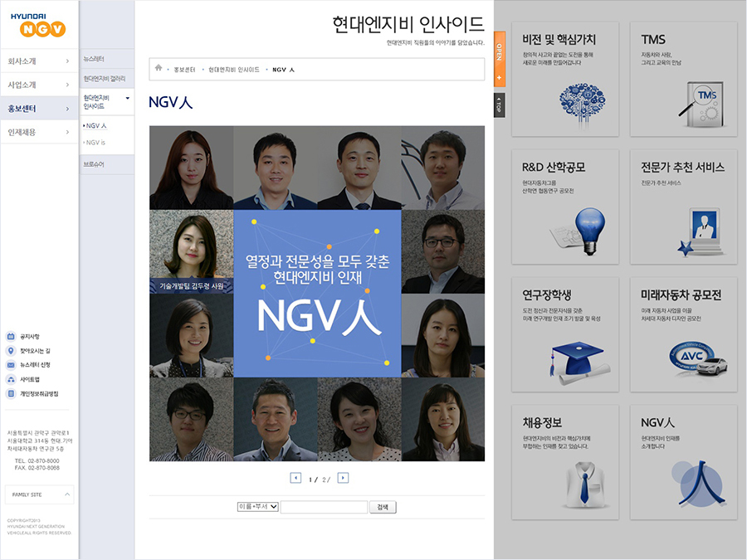Select 회사소개 in the main menu
The width and height of the screenshot is (747, 560).
tap(39, 61)
